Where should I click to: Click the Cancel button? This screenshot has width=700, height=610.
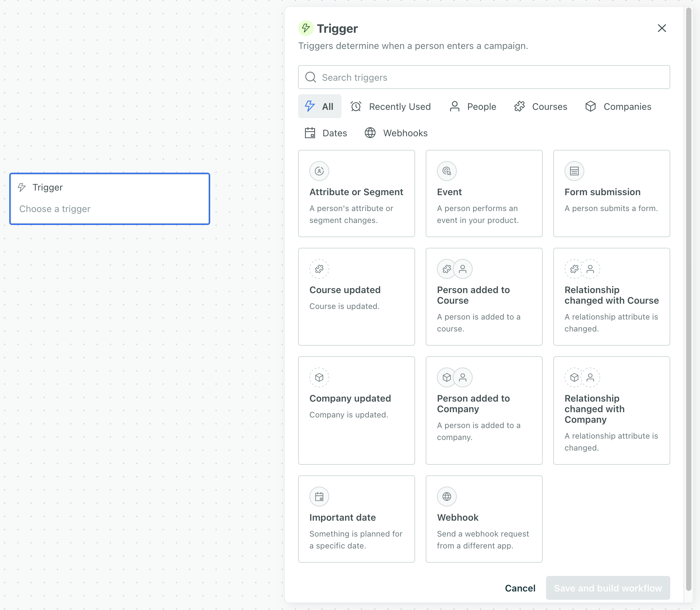tap(520, 588)
